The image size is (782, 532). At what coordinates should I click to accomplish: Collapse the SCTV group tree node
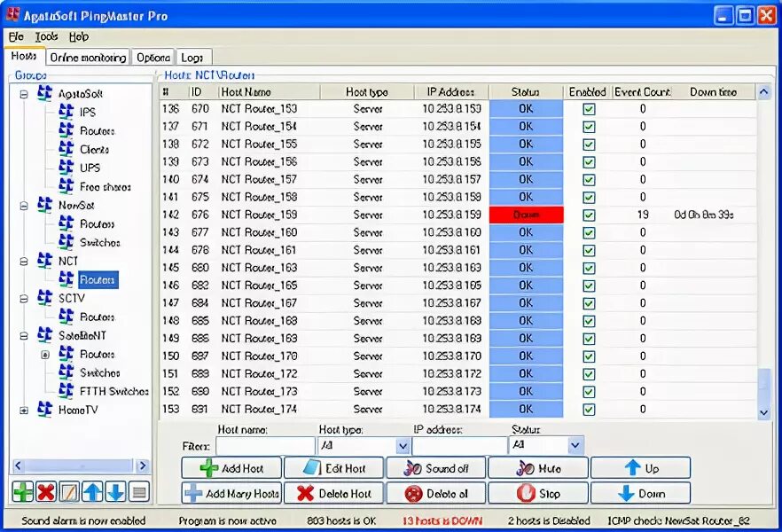point(23,299)
